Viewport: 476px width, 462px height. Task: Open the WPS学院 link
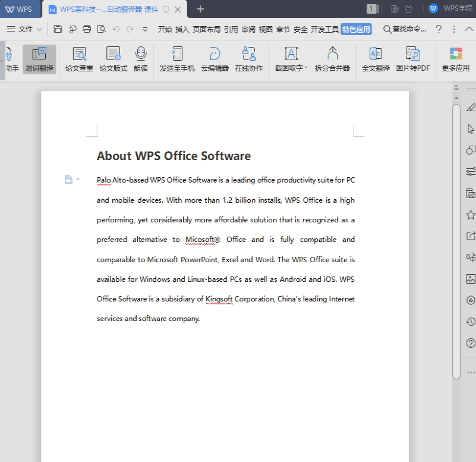pos(455,9)
